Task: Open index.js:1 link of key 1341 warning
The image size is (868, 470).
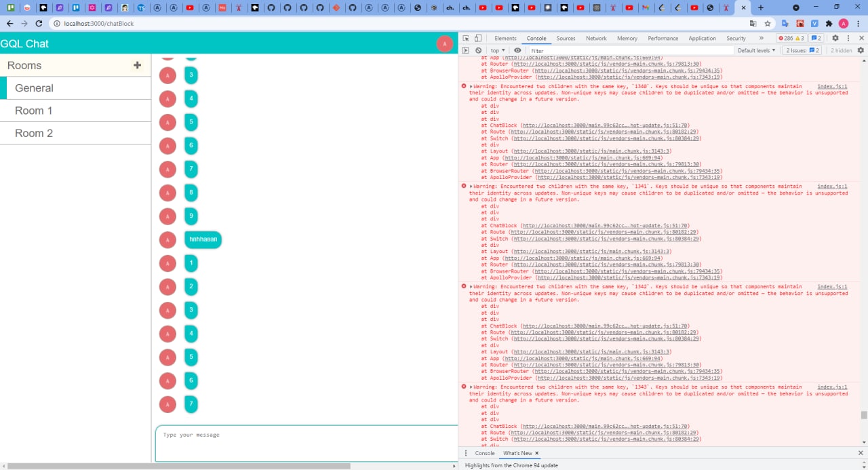Action: 832,187
